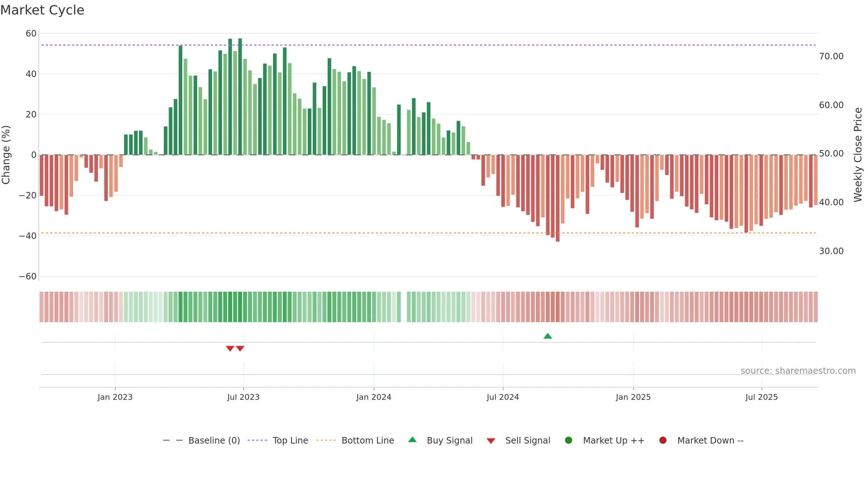Click the Jul 2025 axis label
Viewport: 868px width, 488px height.
tap(761, 397)
